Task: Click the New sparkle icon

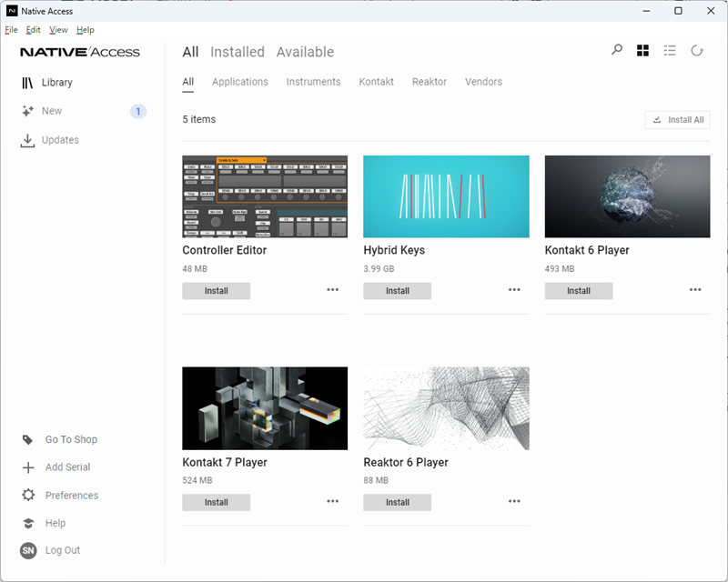Action: [x=27, y=111]
